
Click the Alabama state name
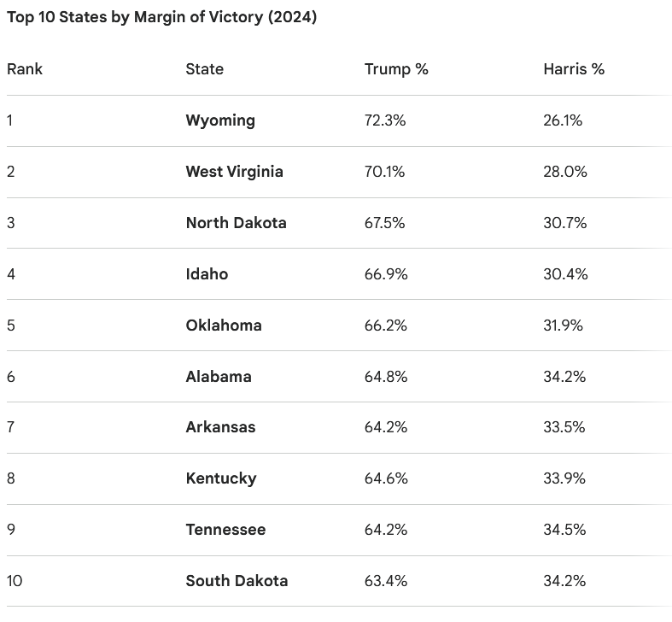pos(219,377)
